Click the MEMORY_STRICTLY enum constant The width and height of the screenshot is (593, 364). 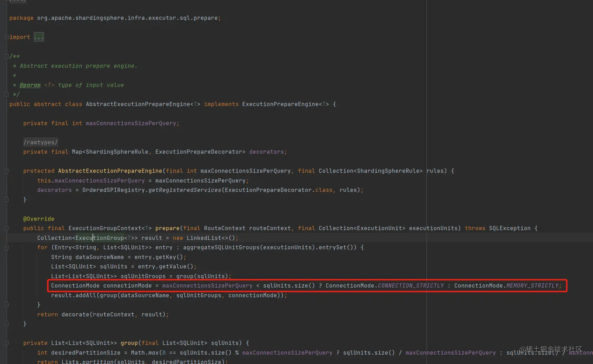[533, 286]
